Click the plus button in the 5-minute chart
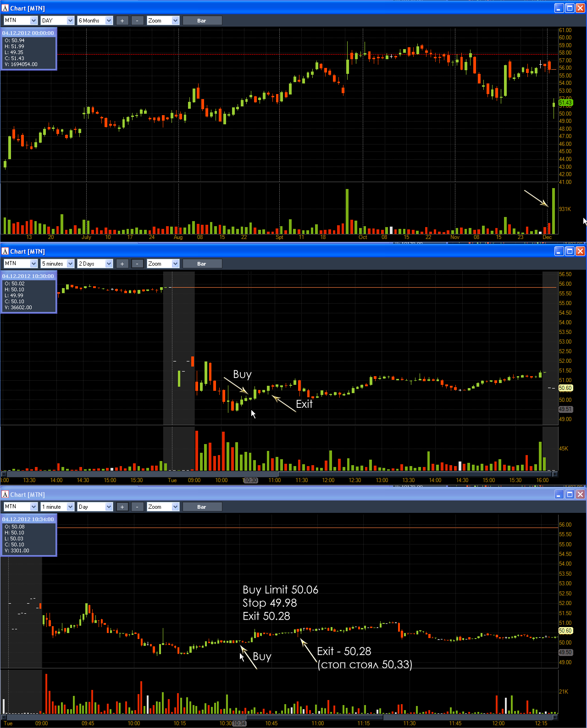 pos(122,263)
